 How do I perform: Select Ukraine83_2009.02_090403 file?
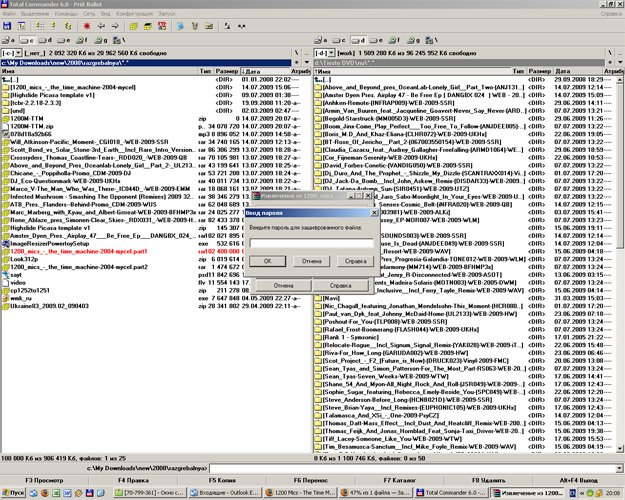coord(49,306)
